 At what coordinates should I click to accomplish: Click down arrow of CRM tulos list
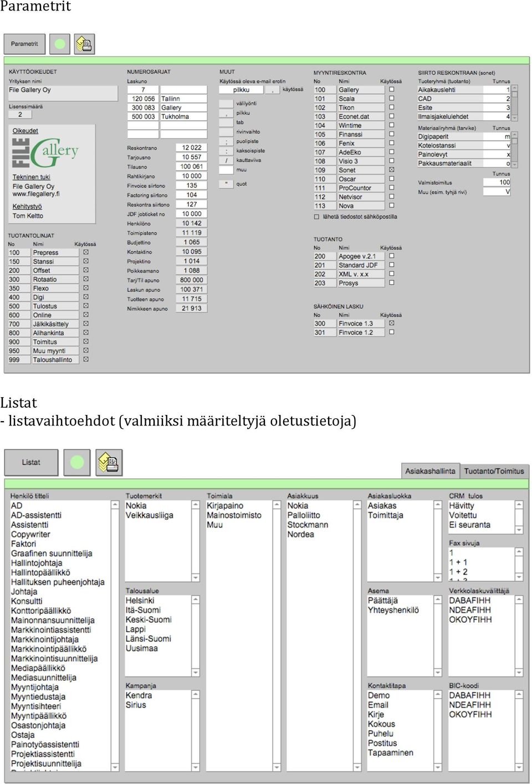click(519, 530)
